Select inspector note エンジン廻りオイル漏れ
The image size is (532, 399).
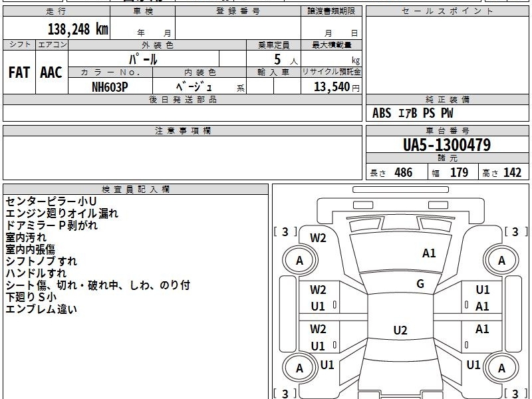[x=62, y=213]
